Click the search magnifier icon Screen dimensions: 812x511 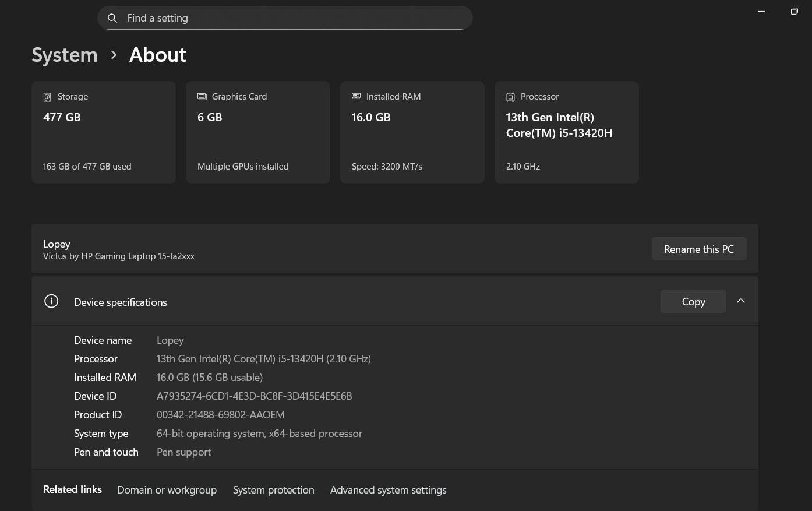tap(112, 18)
